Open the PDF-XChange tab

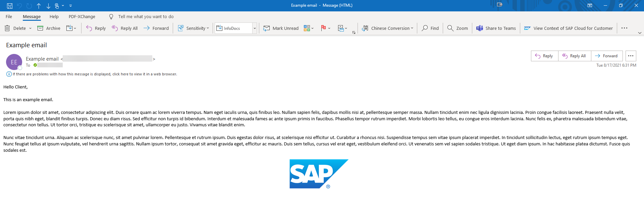[x=82, y=16]
